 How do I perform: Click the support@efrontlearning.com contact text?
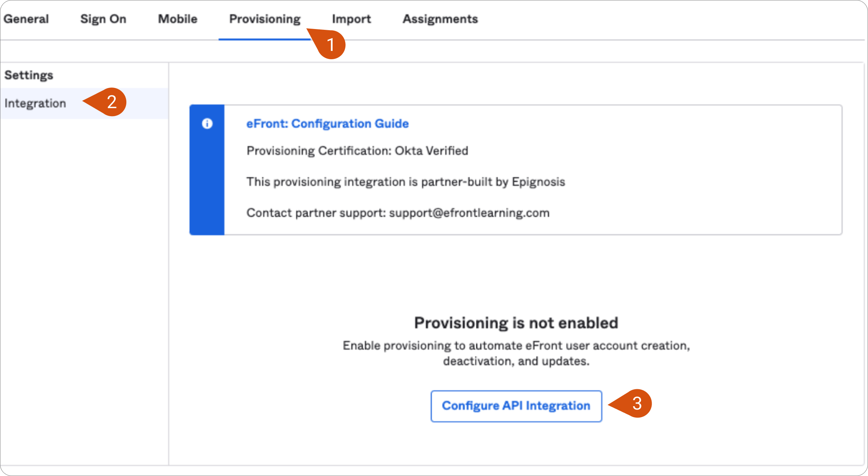click(x=469, y=213)
